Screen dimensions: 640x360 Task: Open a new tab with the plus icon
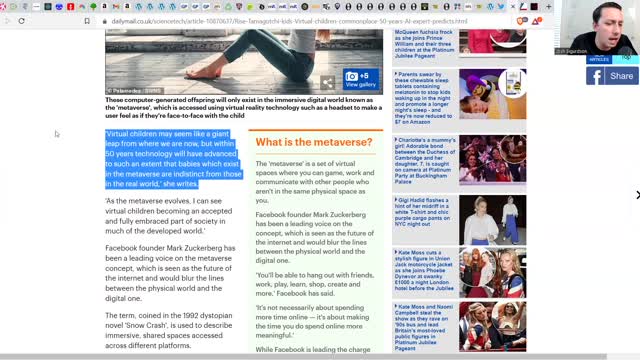point(549,7)
